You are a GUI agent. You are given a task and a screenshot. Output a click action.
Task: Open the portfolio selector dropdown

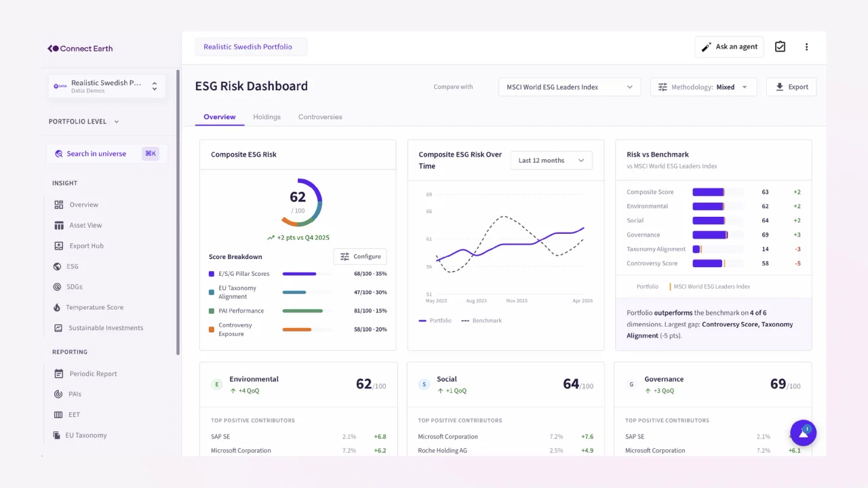[106, 86]
